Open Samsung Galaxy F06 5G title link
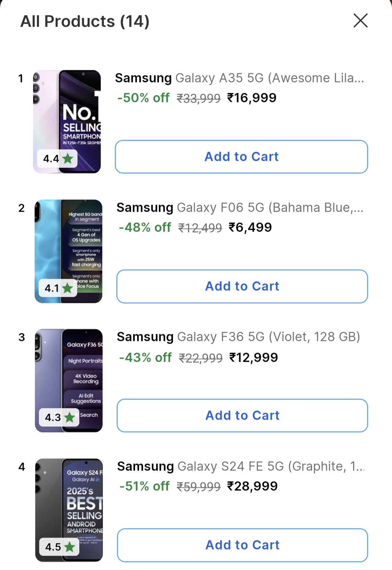This screenshot has width=392, height=570. click(240, 208)
